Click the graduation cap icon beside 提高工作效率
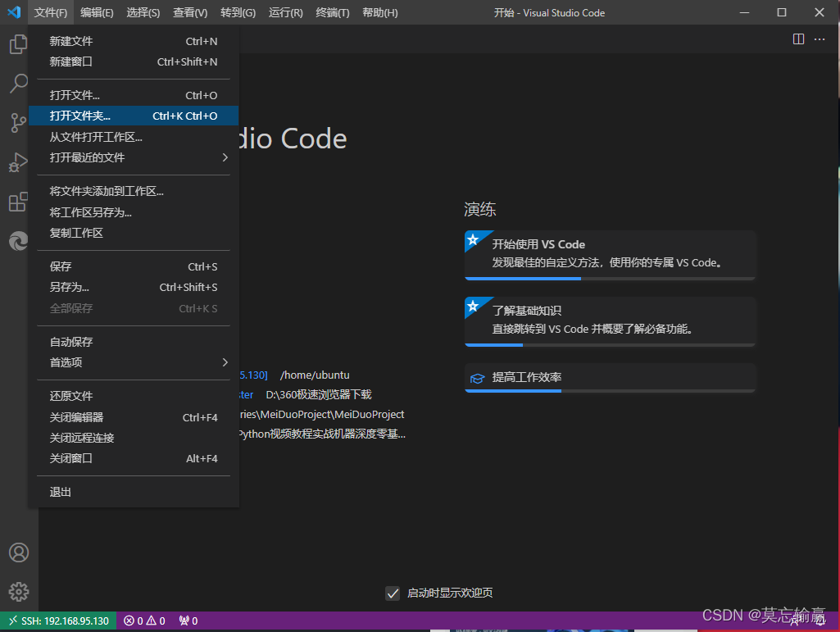Screen dimensions: 840x632 pyautogui.click(x=477, y=378)
